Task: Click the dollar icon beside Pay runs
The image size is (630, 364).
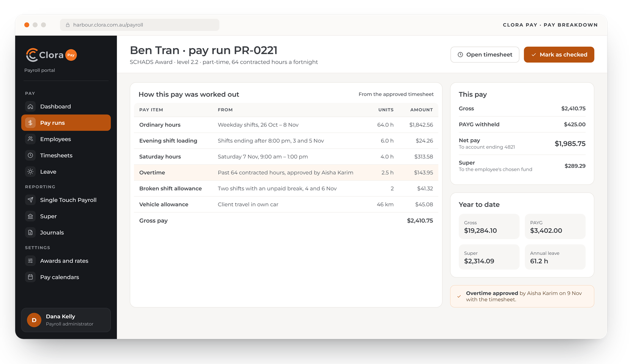Action: (x=30, y=123)
